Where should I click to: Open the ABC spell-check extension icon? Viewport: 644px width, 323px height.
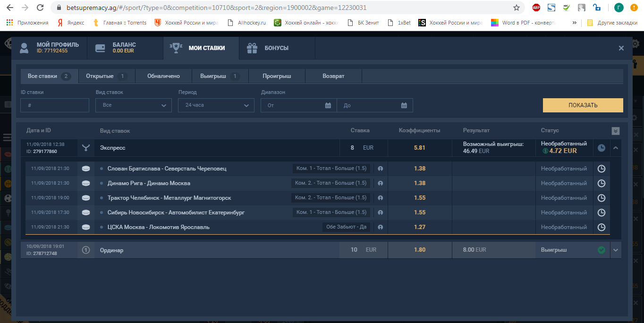(567, 8)
